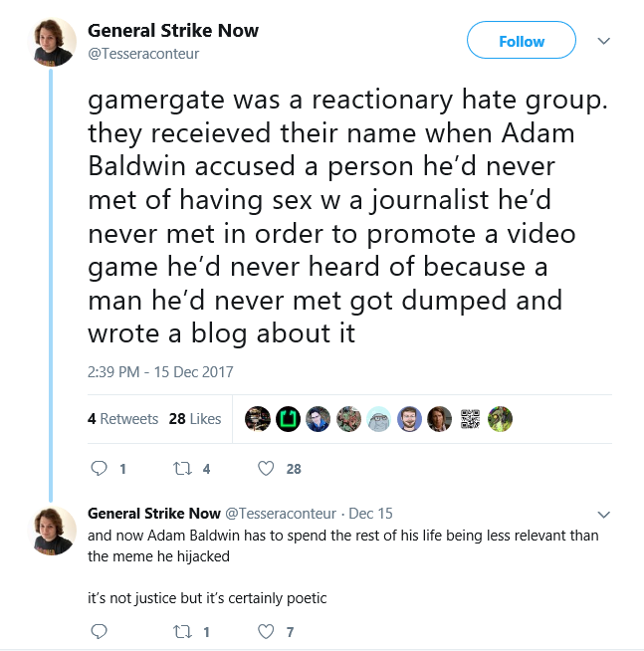Screen dimensions: 644x651
Task: Expand the main tweet options chevron
Action: [x=604, y=41]
